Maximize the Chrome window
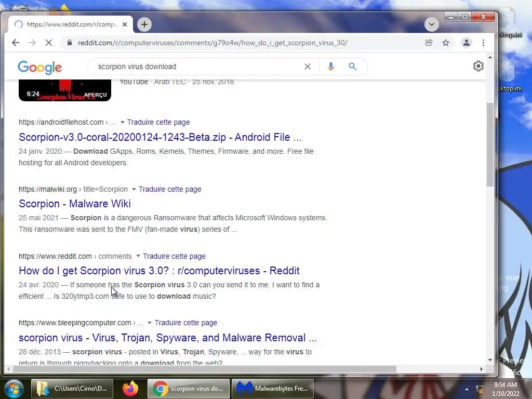Viewport: 532px width, 399px height. pos(465,17)
